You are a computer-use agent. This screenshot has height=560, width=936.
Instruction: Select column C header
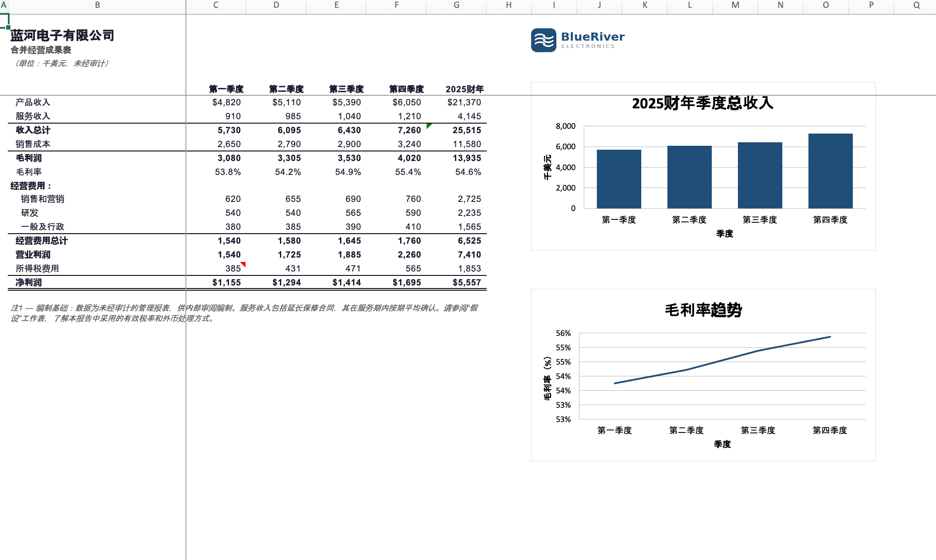(216, 5)
